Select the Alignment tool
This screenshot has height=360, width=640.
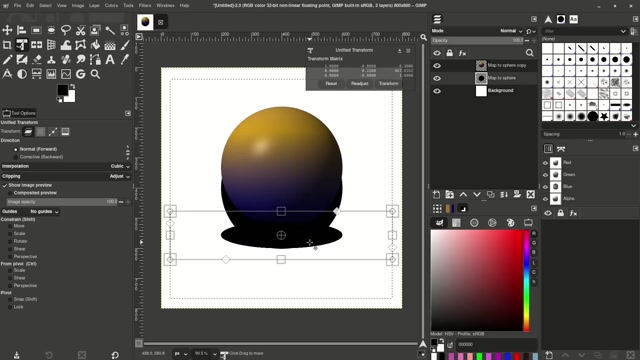(22, 30)
